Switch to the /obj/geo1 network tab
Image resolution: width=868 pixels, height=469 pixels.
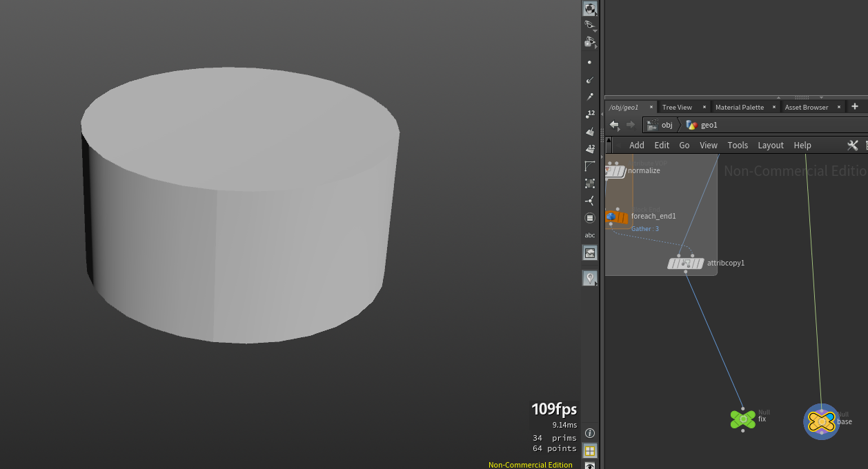tap(623, 107)
